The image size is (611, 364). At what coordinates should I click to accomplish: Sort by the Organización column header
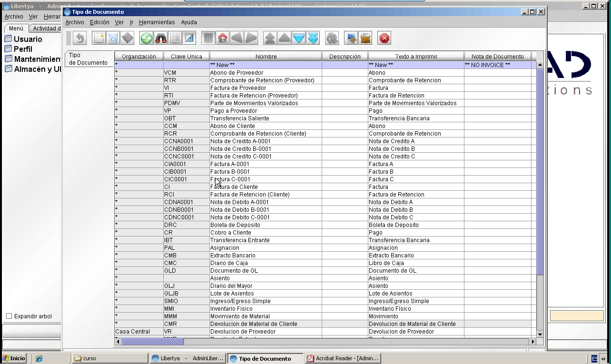point(139,56)
